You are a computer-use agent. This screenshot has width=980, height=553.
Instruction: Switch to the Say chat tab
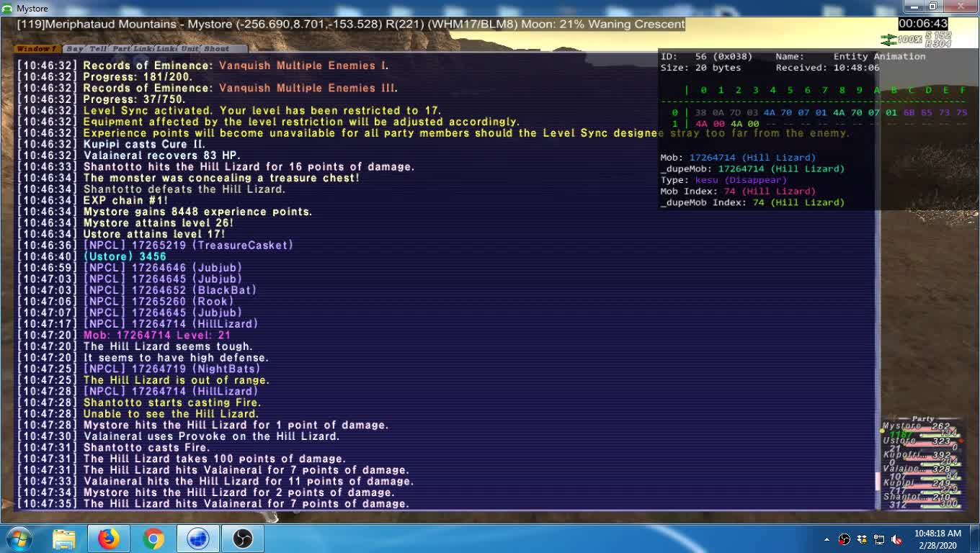74,48
